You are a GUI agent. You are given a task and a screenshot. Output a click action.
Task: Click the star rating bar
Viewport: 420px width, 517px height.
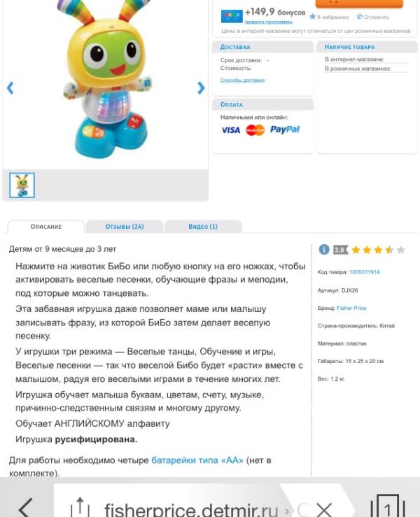pyautogui.click(x=379, y=250)
